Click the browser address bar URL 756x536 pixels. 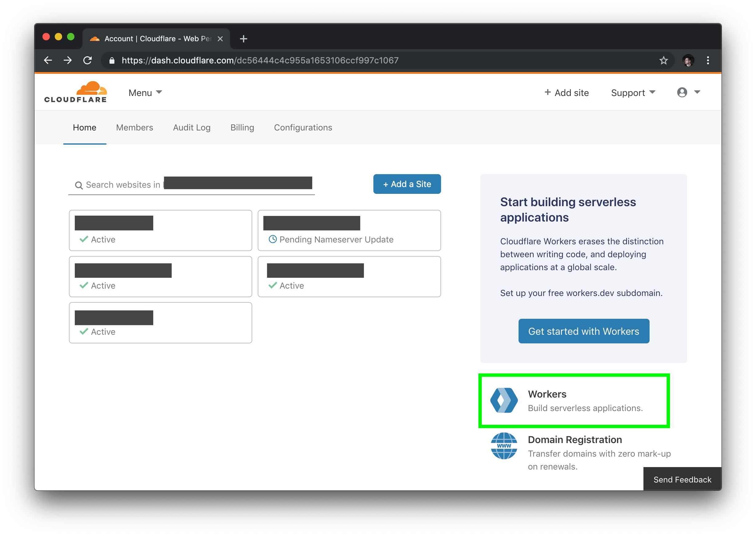(x=260, y=60)
